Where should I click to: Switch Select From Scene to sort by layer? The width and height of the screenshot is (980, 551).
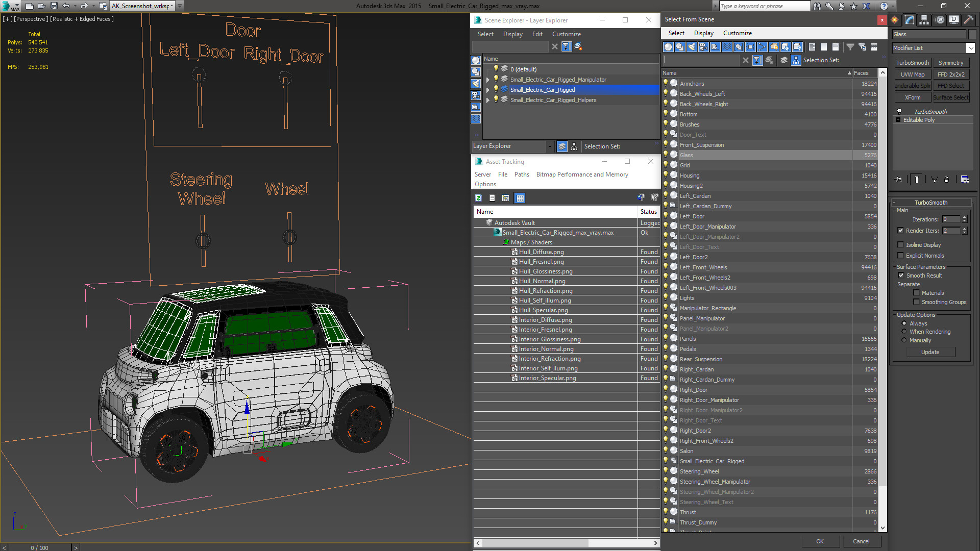[x=784, y=60]
